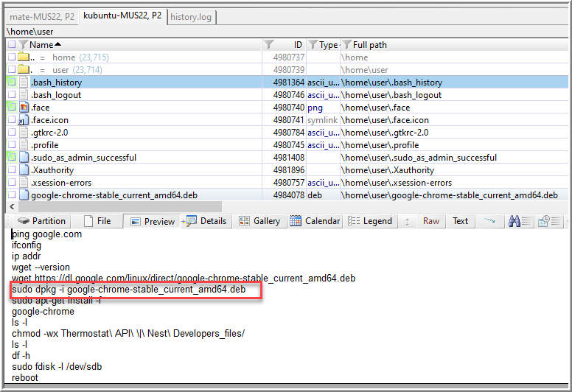Screen dimensions: 572x392
Task: Click the Details view button
Action: click(x=206, y=221)
